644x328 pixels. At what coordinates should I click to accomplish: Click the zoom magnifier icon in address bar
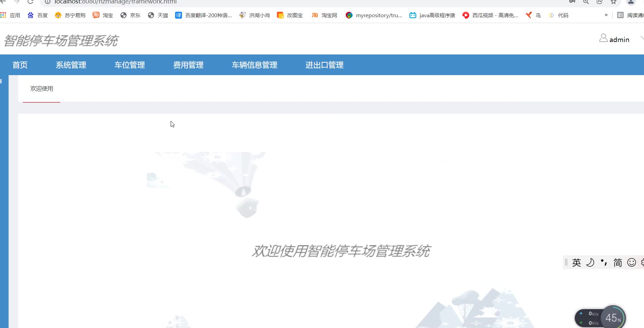point(586,2)
